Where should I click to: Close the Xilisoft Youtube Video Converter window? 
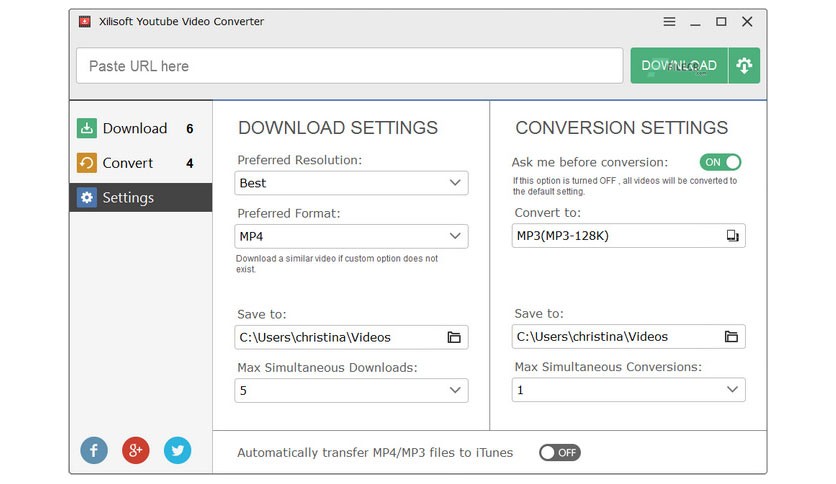point(747,21)
